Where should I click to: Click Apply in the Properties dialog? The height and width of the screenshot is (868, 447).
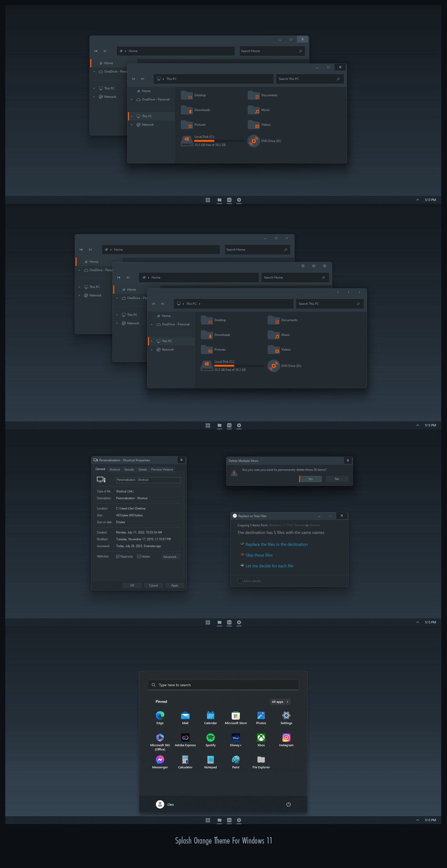(x=175, y=585)
